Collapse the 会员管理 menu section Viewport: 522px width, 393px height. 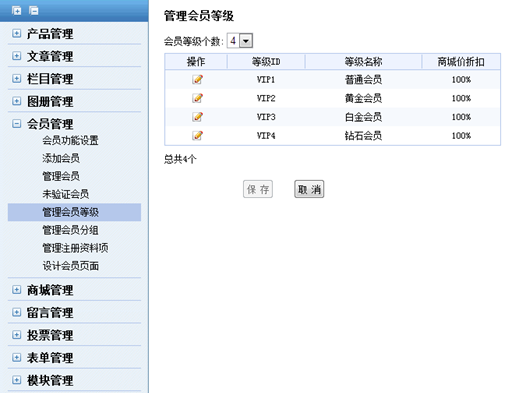(16, 124)
